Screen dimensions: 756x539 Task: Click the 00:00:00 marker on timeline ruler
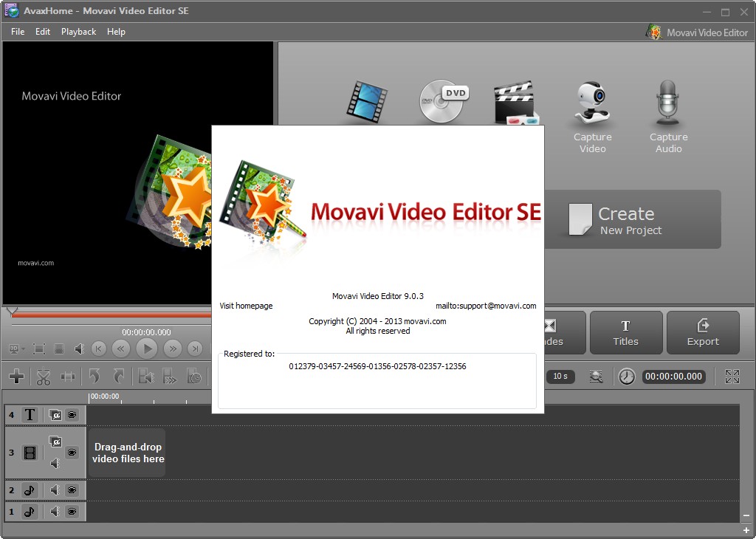(104, 396)
